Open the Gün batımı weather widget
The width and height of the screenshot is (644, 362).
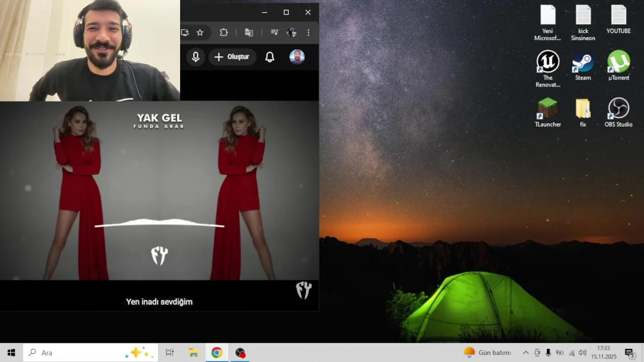click(487, 352)
